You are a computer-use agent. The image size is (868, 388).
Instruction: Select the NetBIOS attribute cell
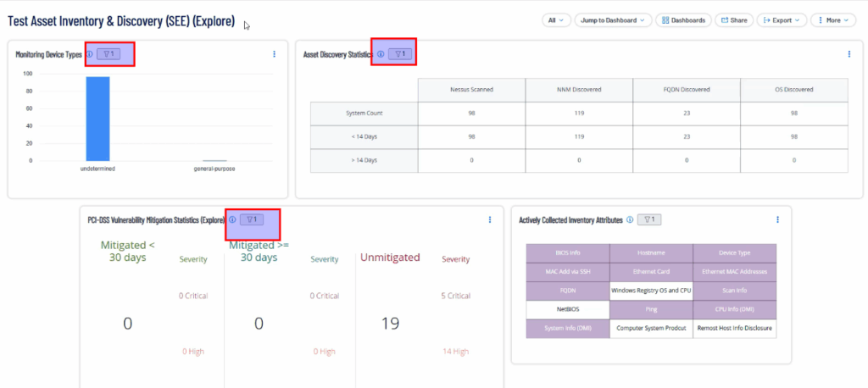[x=567, y=308]
